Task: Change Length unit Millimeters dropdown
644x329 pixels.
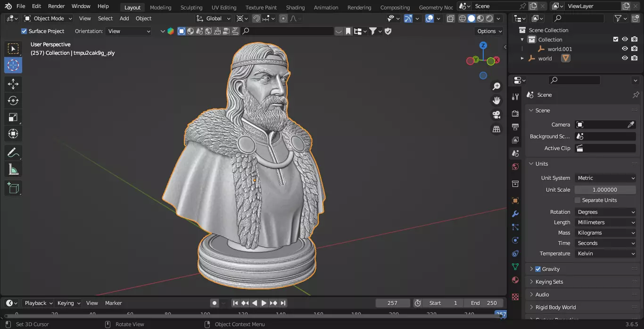Action: click(x=606, y=222)
